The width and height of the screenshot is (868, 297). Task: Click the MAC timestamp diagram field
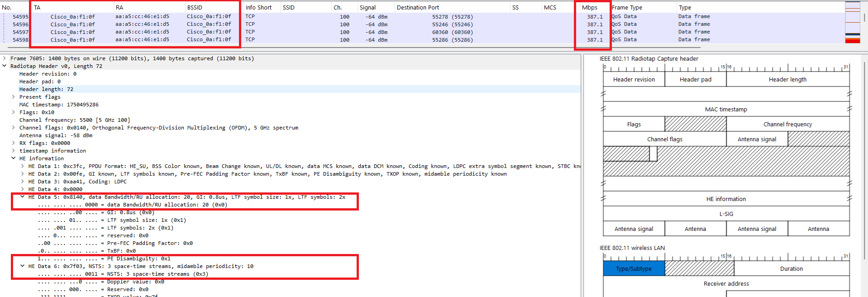[x=726, y=109]
